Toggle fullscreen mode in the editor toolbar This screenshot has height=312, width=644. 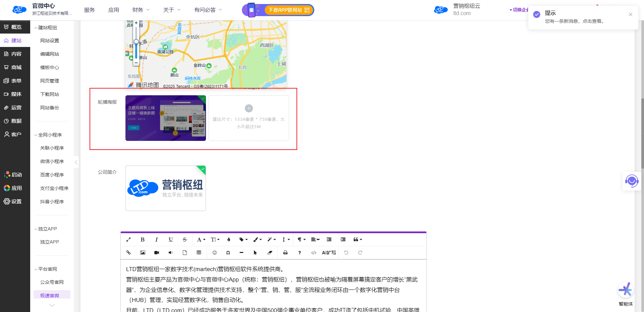click(x=128, y=240)
